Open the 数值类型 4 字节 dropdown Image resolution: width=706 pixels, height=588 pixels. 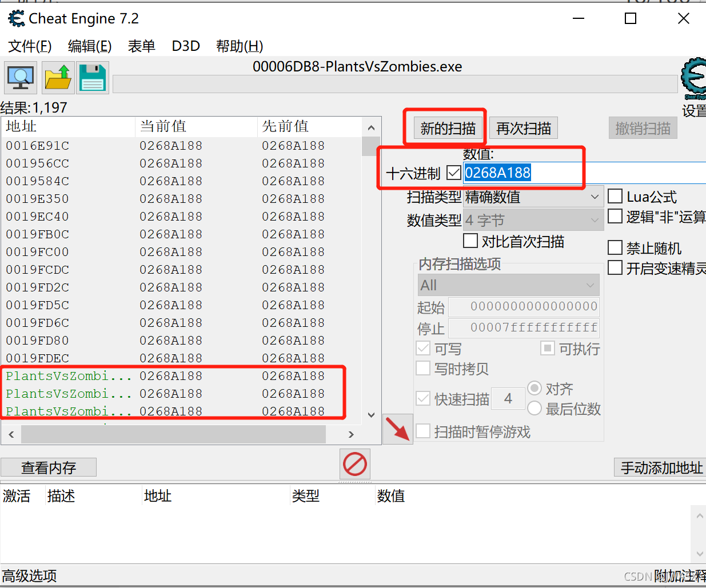pyautogui.click(x=533, y=220)
